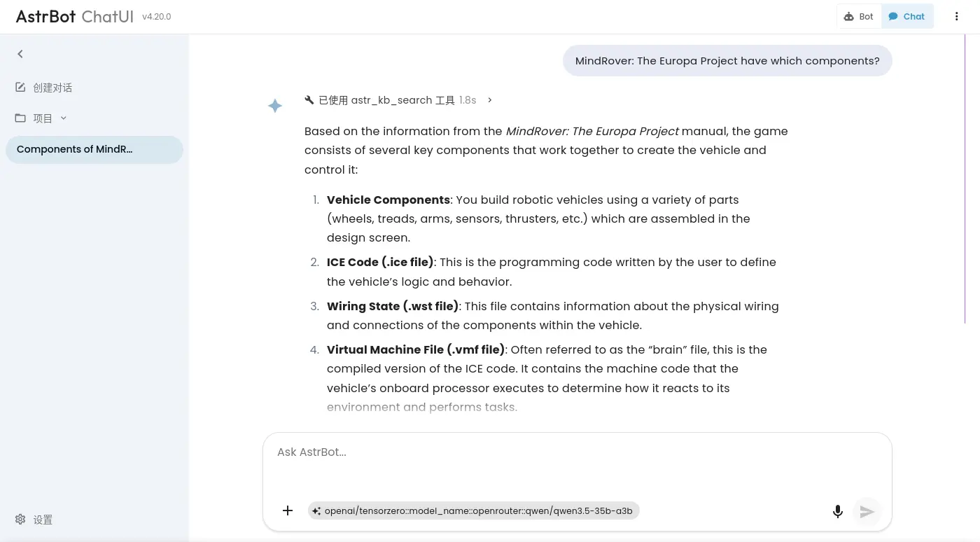This screenshot has width=980, height=542.
Task: Select the Components of MindR… conversation
Action: tap(94, 149)
